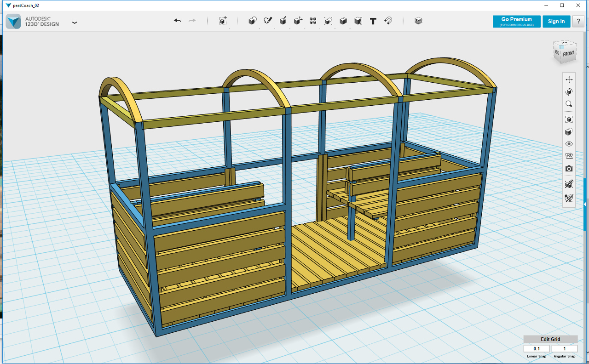
Task: Open the Grouping tool menu
Action: 328,21
